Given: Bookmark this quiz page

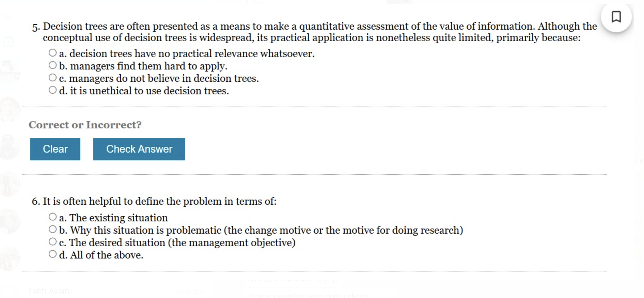Looking at the screenshot, I should 616,16.
